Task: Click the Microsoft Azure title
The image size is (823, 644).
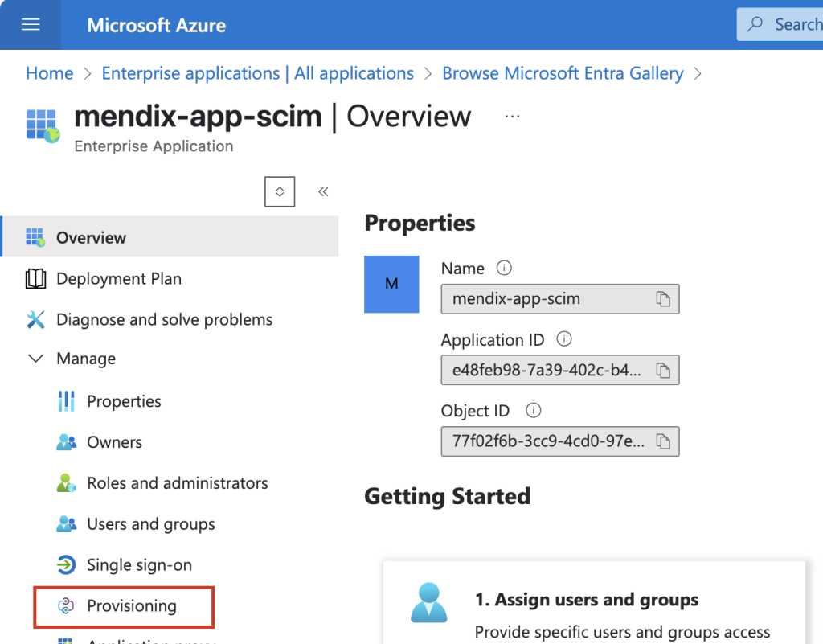Action: [x=157, y=25]
